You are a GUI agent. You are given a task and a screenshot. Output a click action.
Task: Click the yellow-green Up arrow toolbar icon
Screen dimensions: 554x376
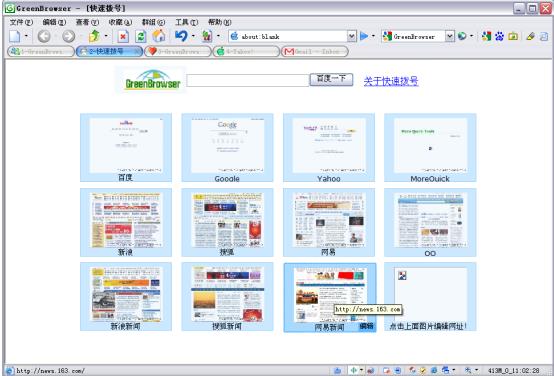(x=94, y=36)
